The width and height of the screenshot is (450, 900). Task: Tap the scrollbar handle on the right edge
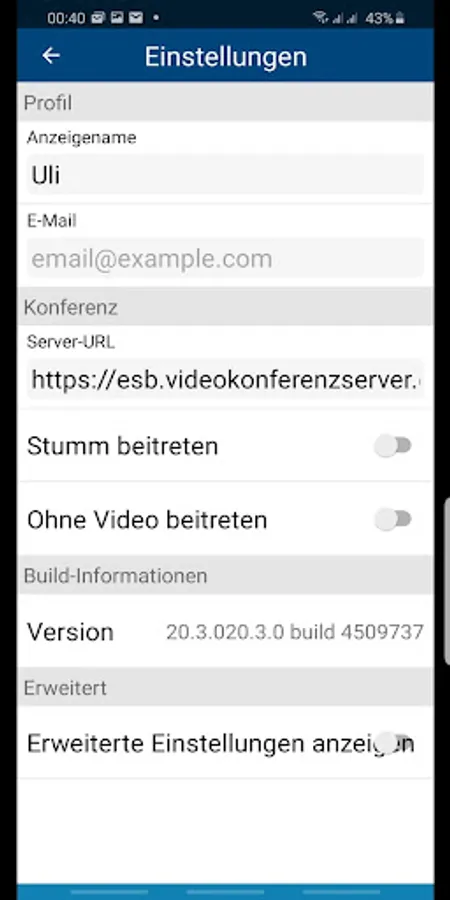(x=447, y=581)
